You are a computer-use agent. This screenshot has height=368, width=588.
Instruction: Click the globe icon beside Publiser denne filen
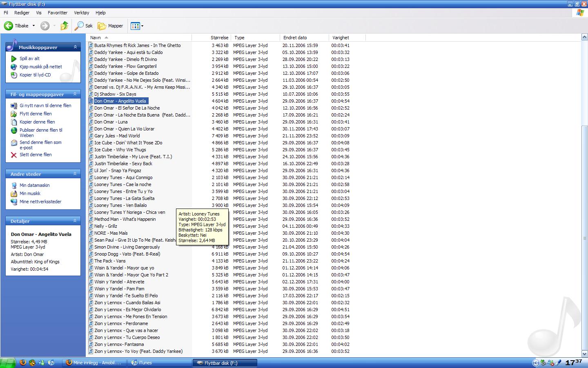click(x=14, y=130)
